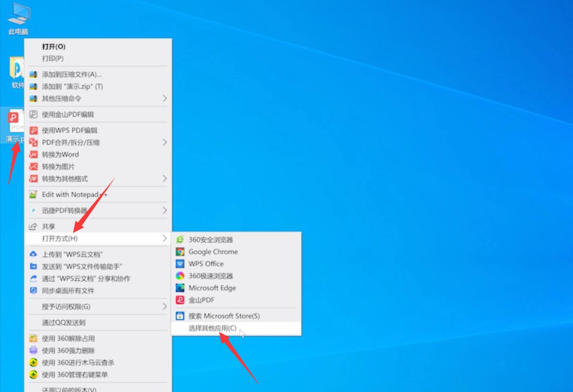Select 通过QQ发送到 menu entry
Viewport: 573px width, 392px height.
[98, 323]
